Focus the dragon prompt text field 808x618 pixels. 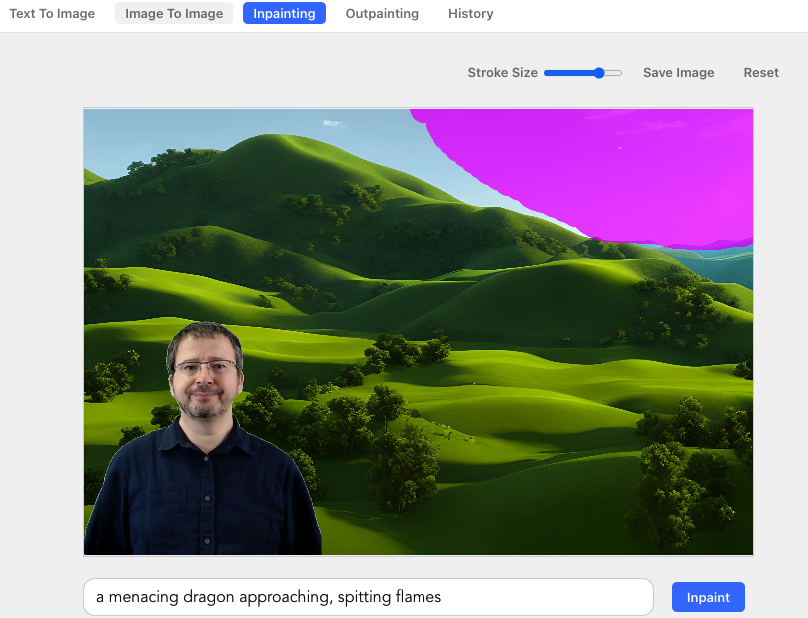(368, 598)
